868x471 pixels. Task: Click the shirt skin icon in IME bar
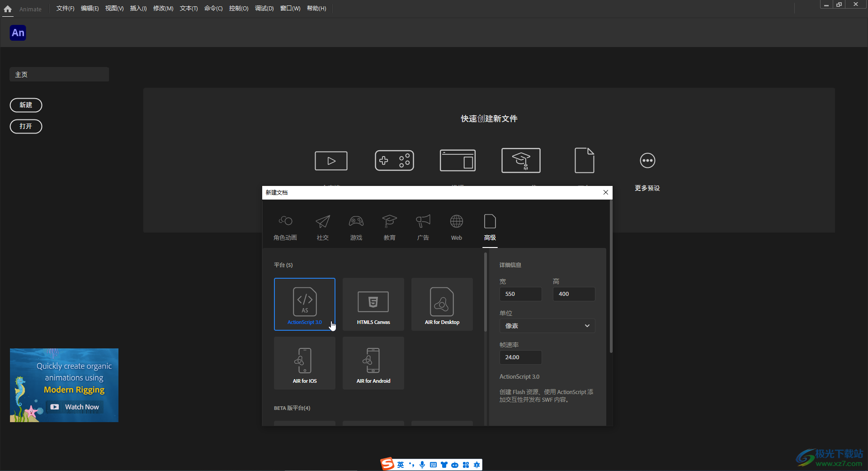[444, 465]
